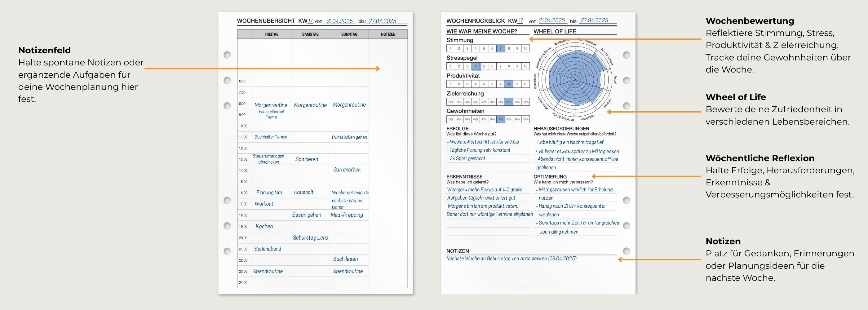The height and width of the screenshot is (310, 868).
Task: Click the Wochenbewertung heading on the right
Action: (x=750, y=21)
